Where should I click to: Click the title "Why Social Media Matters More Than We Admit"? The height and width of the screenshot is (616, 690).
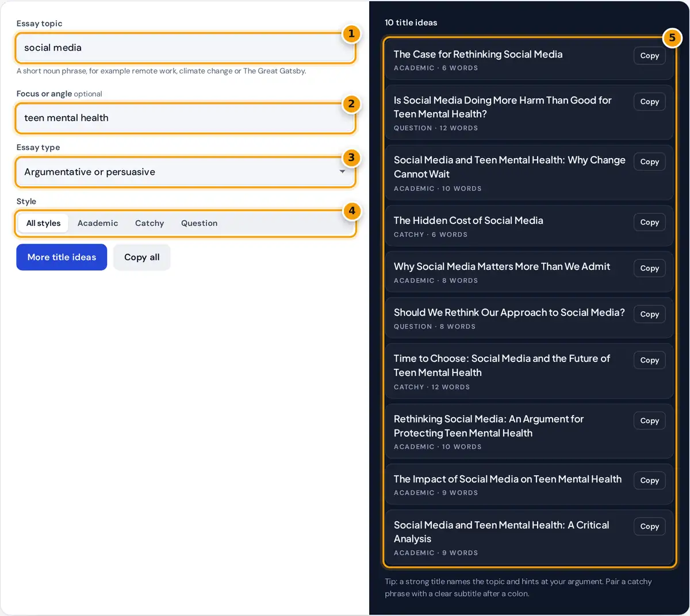coord(502,267)
